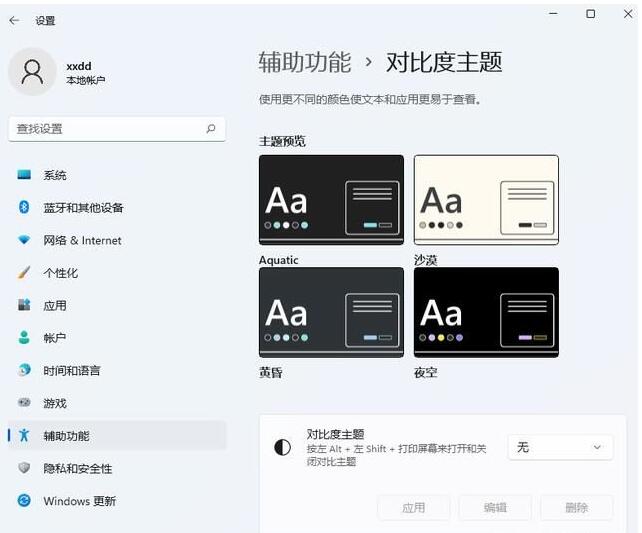The width and height of the screenshot is (642, 533).
Task: Click the back arrow icon in Settings
Action: coord(14,20)
